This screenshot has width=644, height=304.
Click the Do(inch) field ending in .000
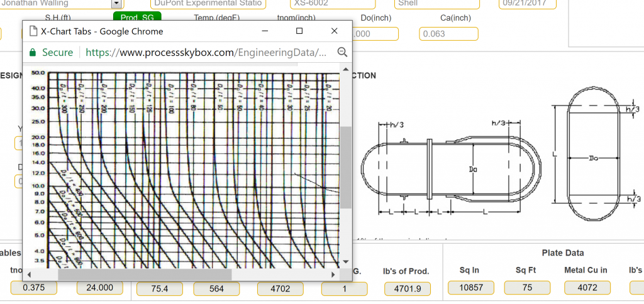375,34
